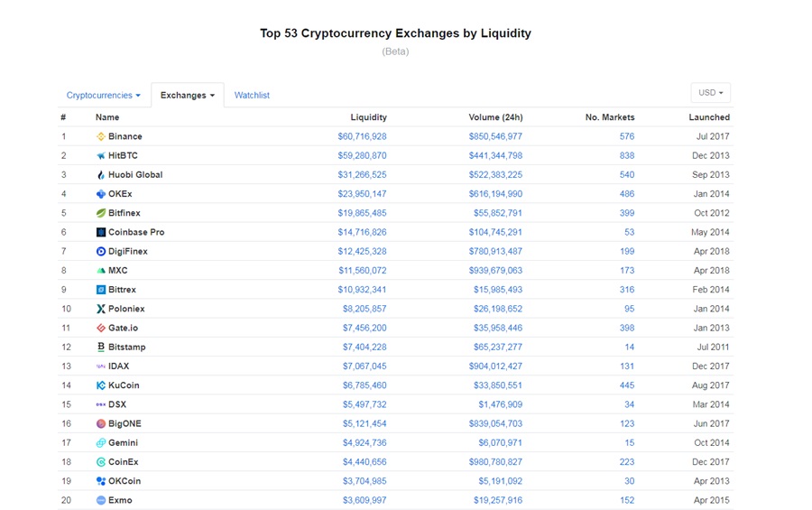Click the Gate.io logo icon
The width and height of the screenshot is (812, 510).
(x=101, y=328)
